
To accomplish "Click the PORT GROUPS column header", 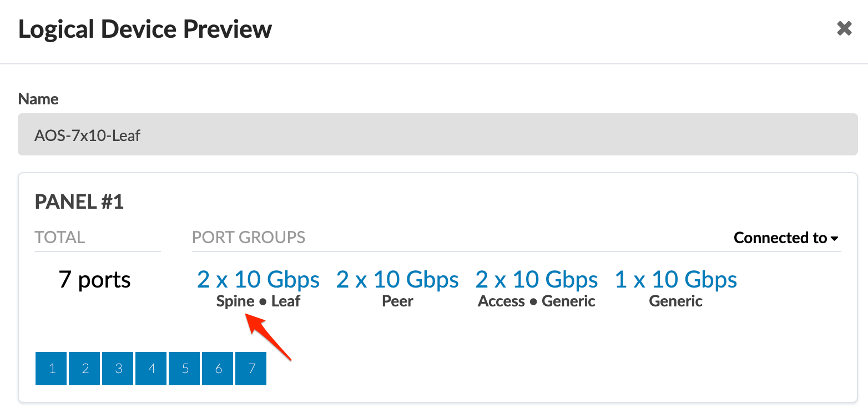I will click(249, 238).
